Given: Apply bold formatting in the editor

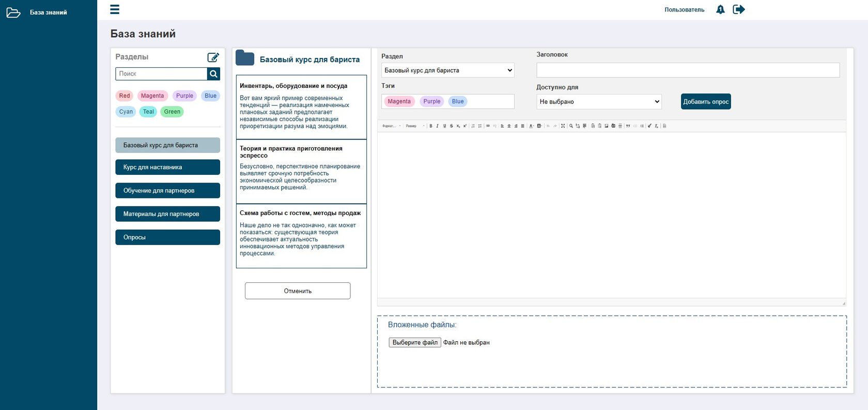Looking at the screenshot, I should point(431,126).
